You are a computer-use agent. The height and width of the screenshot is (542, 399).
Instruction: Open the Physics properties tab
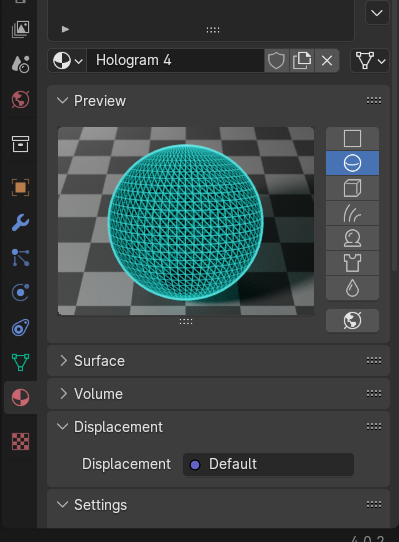point(20,292)
